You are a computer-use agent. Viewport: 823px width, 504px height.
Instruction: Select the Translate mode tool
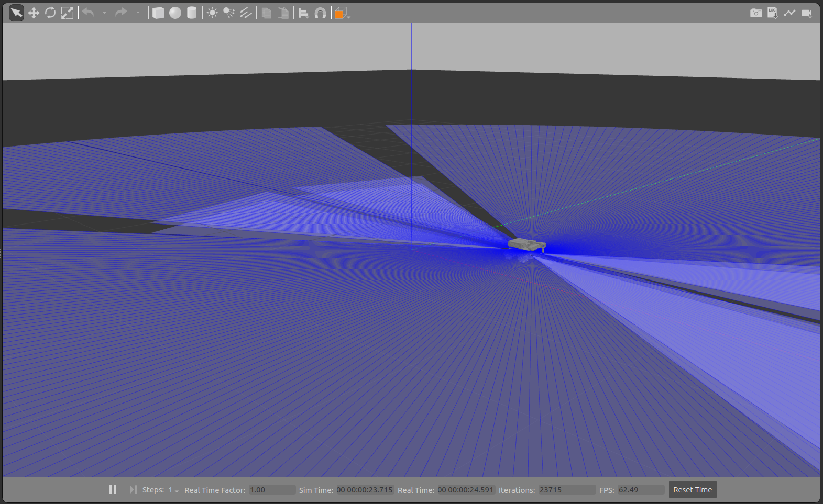[x=34, y=13]
